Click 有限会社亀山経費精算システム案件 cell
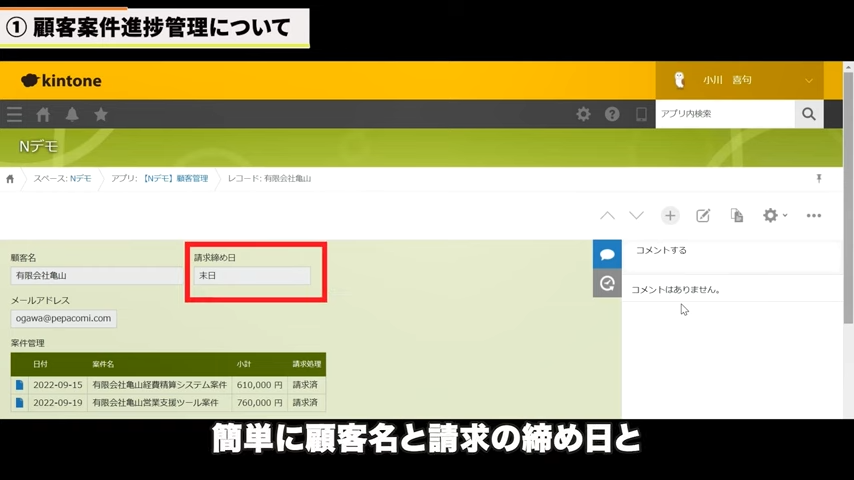Viewport: 854px width, 480px height. pyautogui.click(x=160, y=385)
